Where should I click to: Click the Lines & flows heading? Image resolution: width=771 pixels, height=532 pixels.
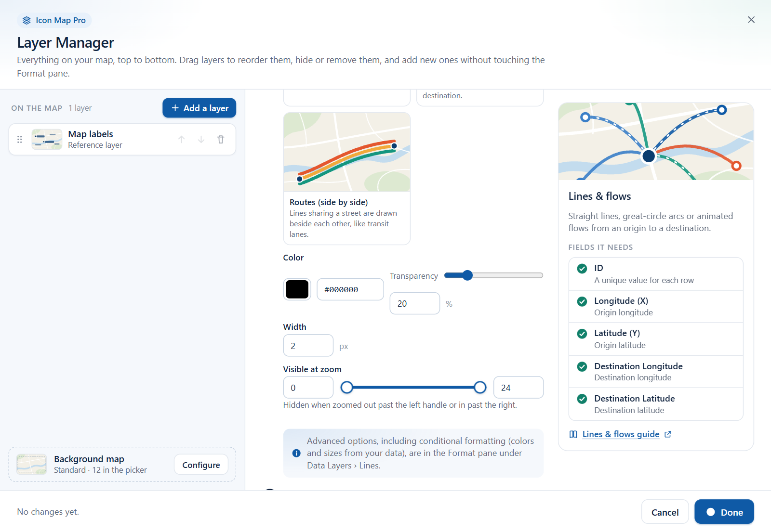[x=599, y=196]
